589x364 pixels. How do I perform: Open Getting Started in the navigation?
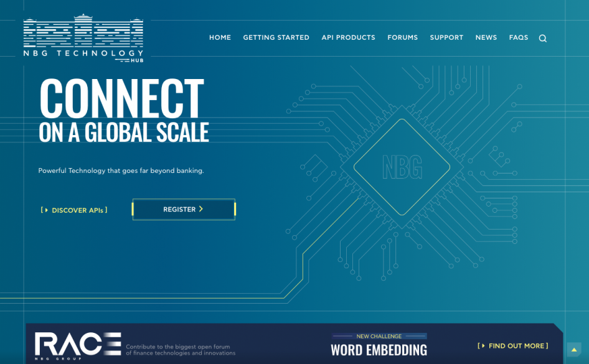point(276,37)
